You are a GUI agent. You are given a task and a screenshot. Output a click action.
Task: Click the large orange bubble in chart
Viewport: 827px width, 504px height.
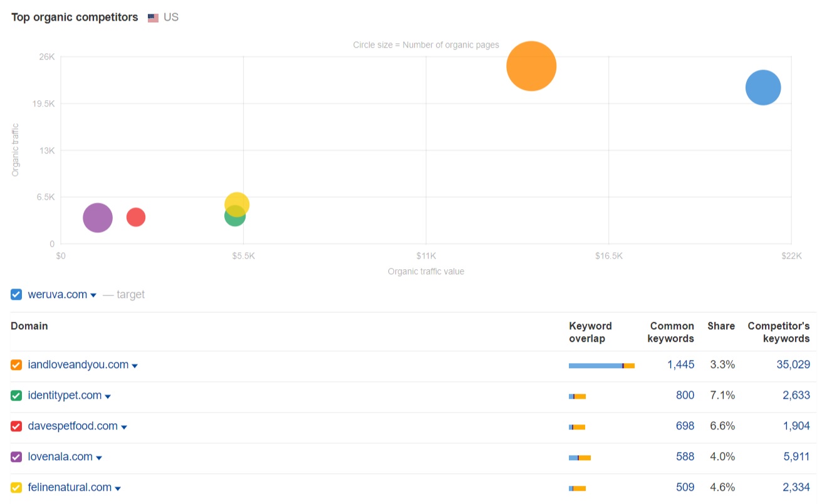531,66
